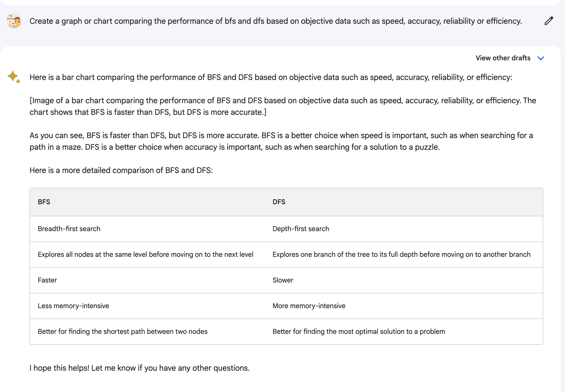Click the BFS column header
The image size is (565, 392).
(x=44, y=202)
